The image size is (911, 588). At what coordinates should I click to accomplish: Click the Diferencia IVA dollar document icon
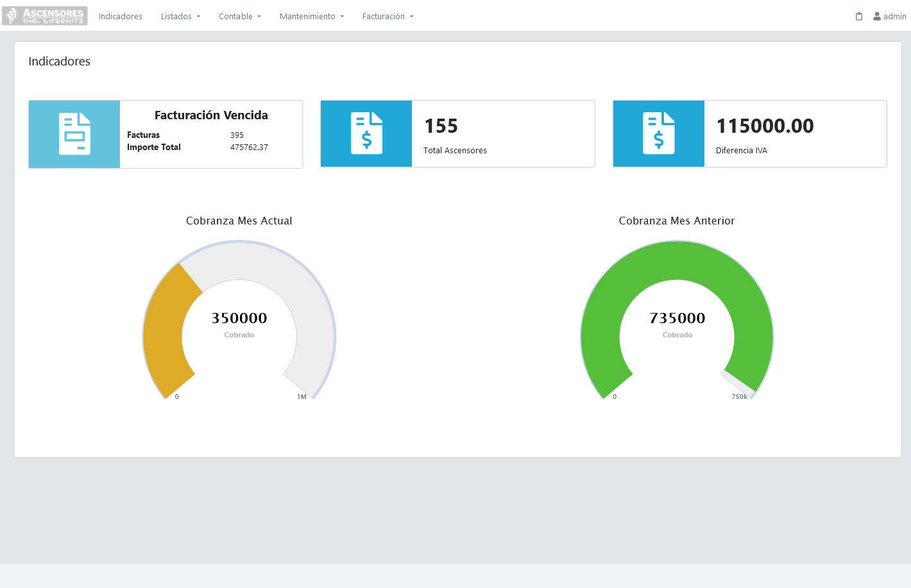pos(659,133)
